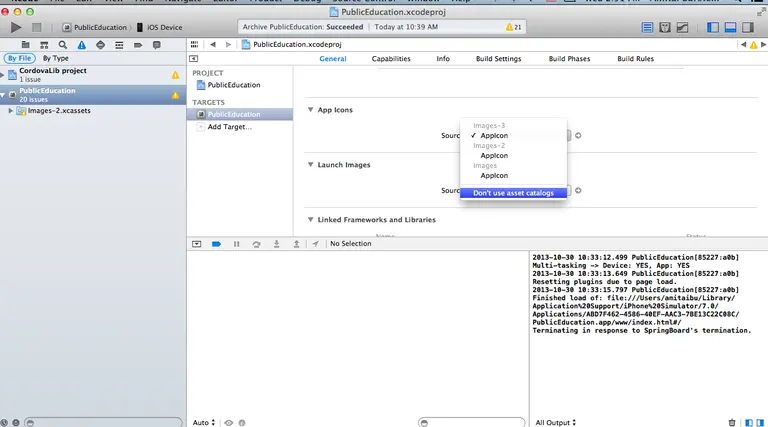Hide the debug area with the toggle icon
768x427 pixels.
[196, 244]
